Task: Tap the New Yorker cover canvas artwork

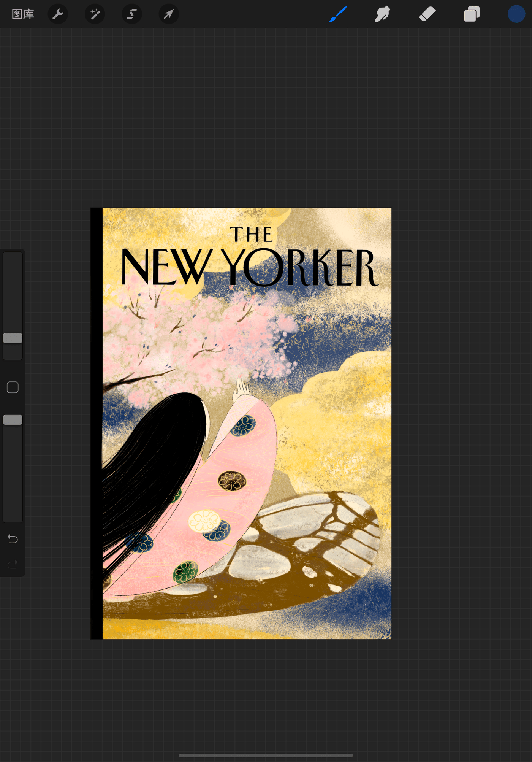Action: tap(241, 423)
